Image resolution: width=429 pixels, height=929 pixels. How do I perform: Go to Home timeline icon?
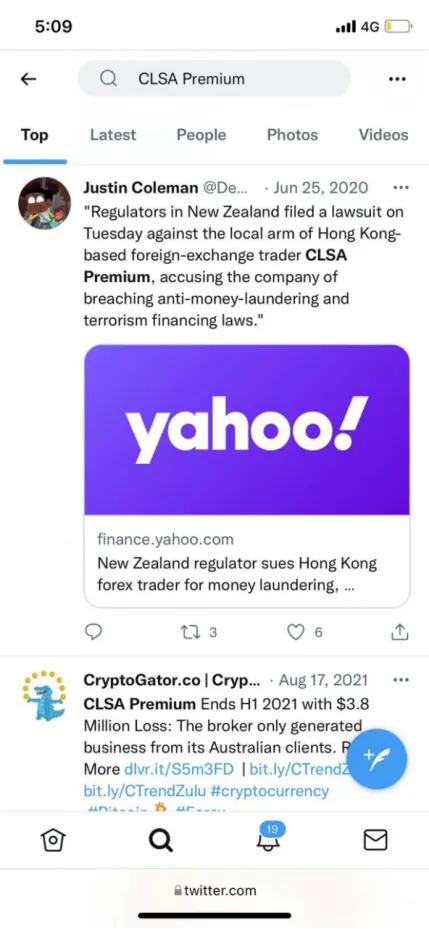coord(52,840)
